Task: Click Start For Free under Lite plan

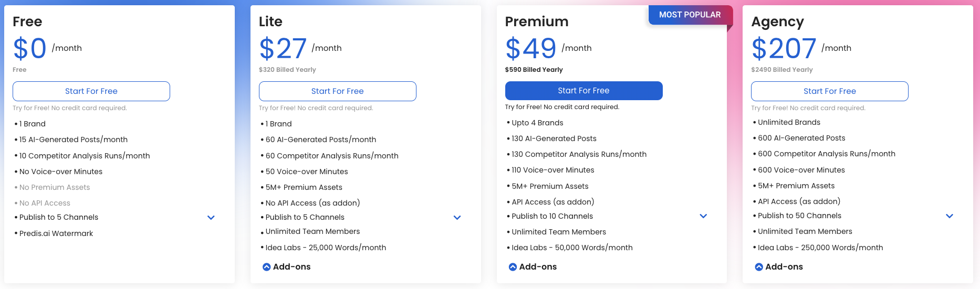Action: 337,91
